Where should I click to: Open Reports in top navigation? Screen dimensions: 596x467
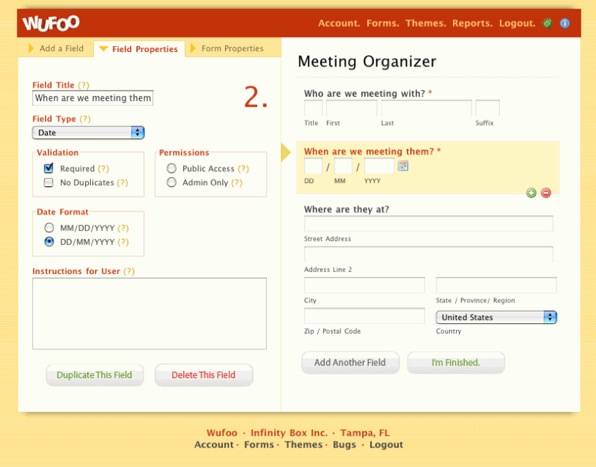pos(472,23)
